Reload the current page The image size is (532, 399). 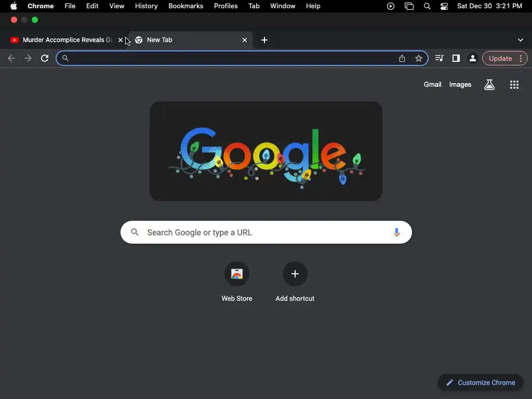[x=45, y=58]
